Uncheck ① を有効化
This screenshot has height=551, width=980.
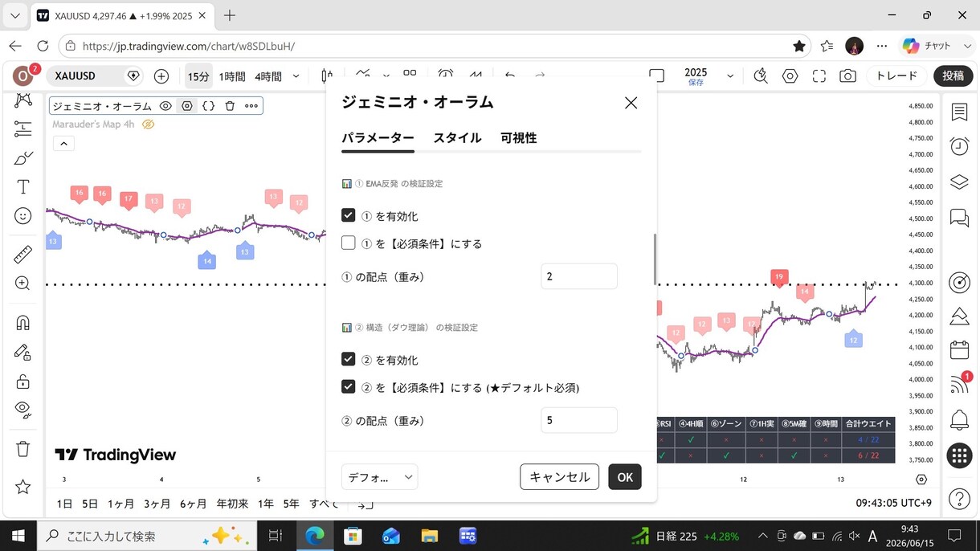pyautogui.click(x=348, y=215)
